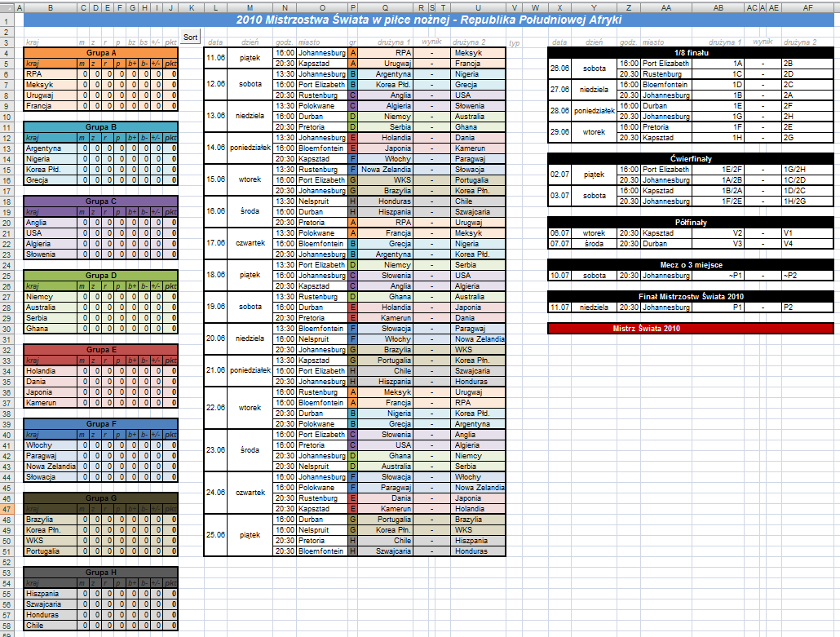Select highlighted row header 47
840x637 pixels.
(x=8, y=509)
